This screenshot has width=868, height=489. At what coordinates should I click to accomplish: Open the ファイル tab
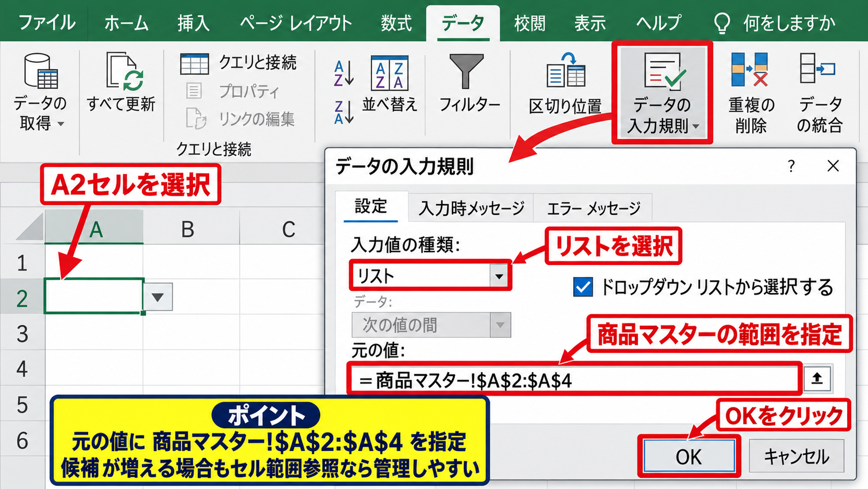[47, 23]
